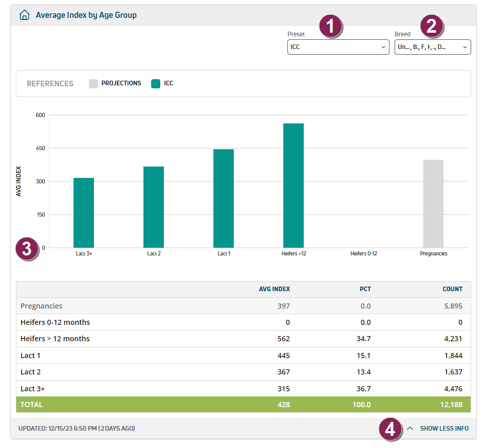Sort table by AVG INDEX column header

(274, 289)
